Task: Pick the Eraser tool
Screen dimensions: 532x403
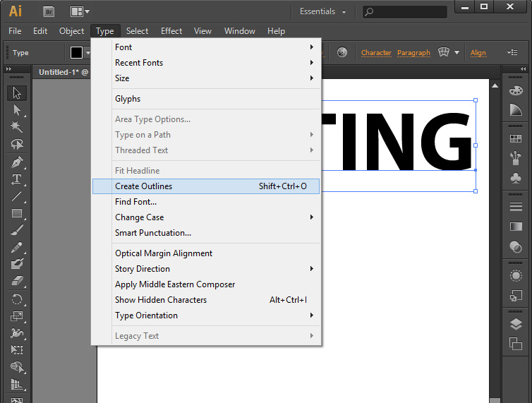Action: 17,282
